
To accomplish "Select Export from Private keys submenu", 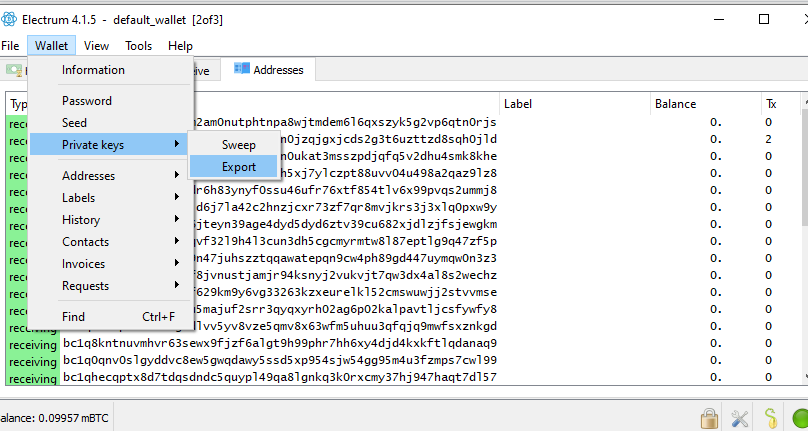I will point(239,167).
